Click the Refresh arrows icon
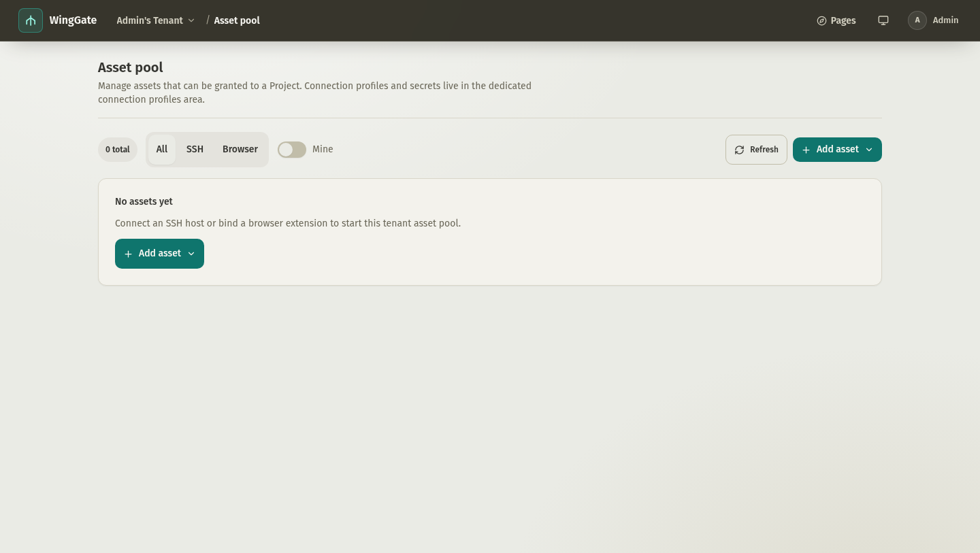This screenshot has width=980, height=553. point(739,150)
